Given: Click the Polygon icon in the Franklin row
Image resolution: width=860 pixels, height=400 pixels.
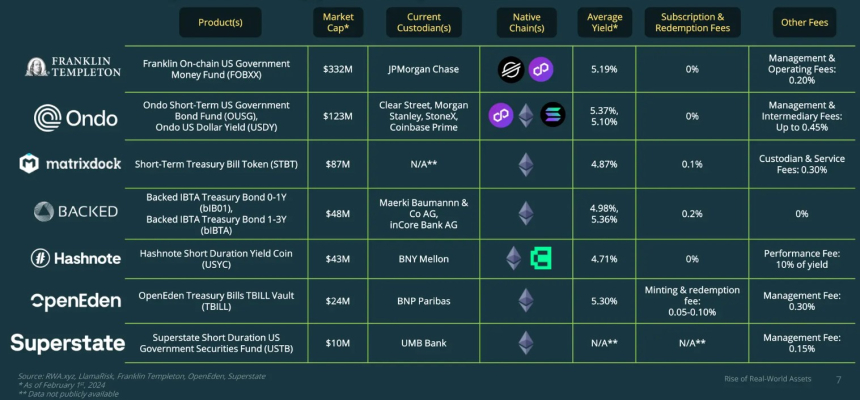Looking at the screenshot, I should pyautogui.click(x=541, y=69).
